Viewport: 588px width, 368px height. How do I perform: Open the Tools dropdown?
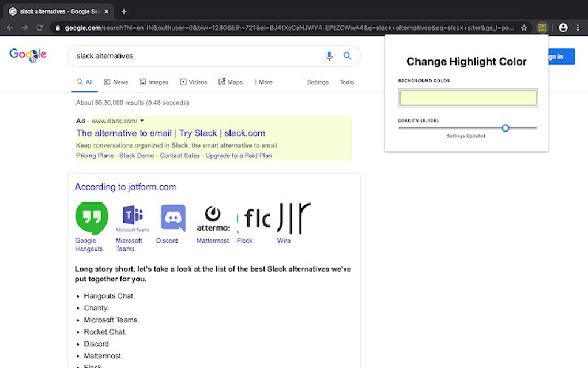coord(346,82)
